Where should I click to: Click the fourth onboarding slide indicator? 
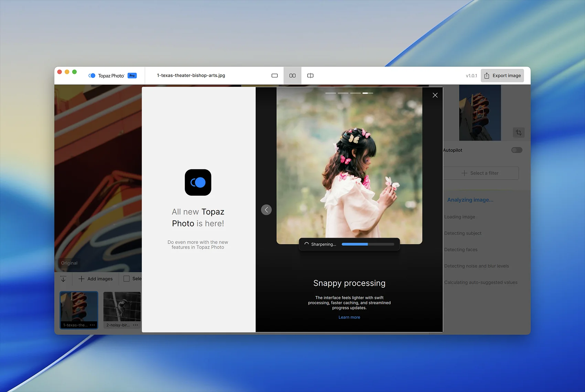[368, 93]
